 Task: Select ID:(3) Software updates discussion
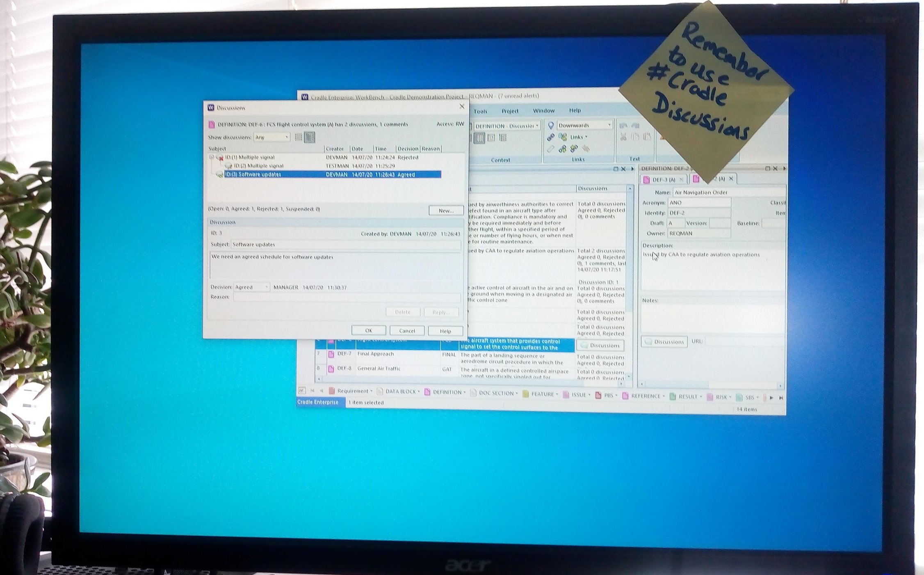[x=333, y=174]
